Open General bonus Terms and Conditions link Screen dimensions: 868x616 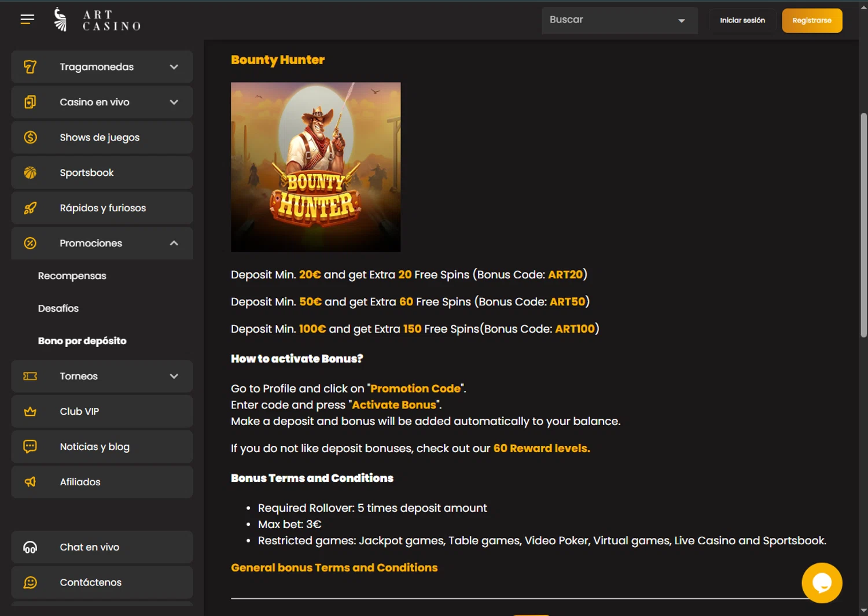[334, 568]
